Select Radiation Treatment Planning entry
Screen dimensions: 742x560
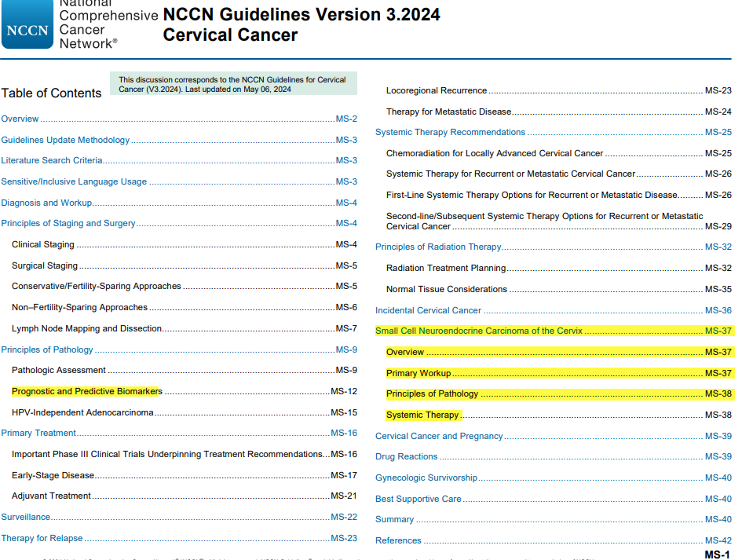coord(559,268)
